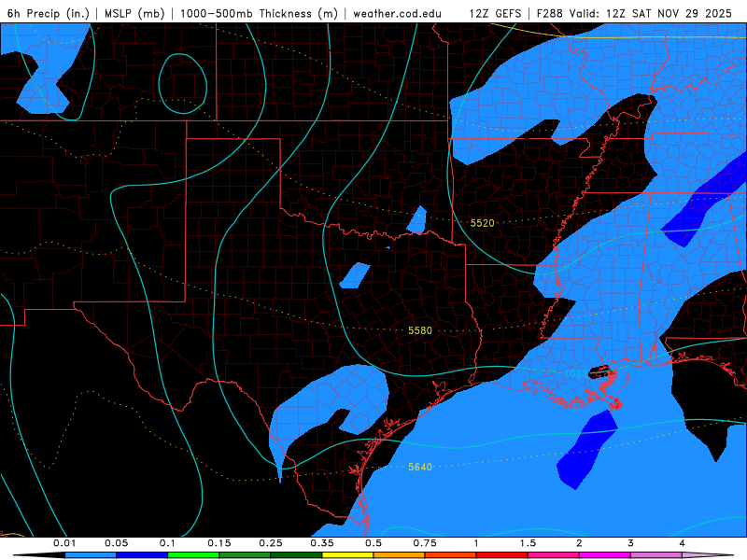Click the '1000-500mb Thickness (m)' title text
This screenshot has height=560, width=747.
[x=259, y=13]
